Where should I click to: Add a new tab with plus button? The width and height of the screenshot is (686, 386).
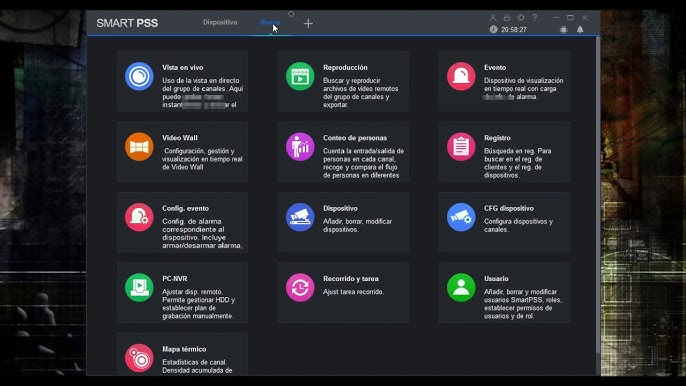[308, 23]
